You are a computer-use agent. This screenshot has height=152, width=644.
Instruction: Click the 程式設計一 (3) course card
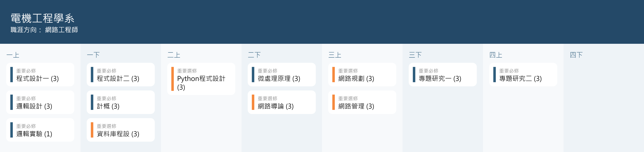[x=40, y=75]
